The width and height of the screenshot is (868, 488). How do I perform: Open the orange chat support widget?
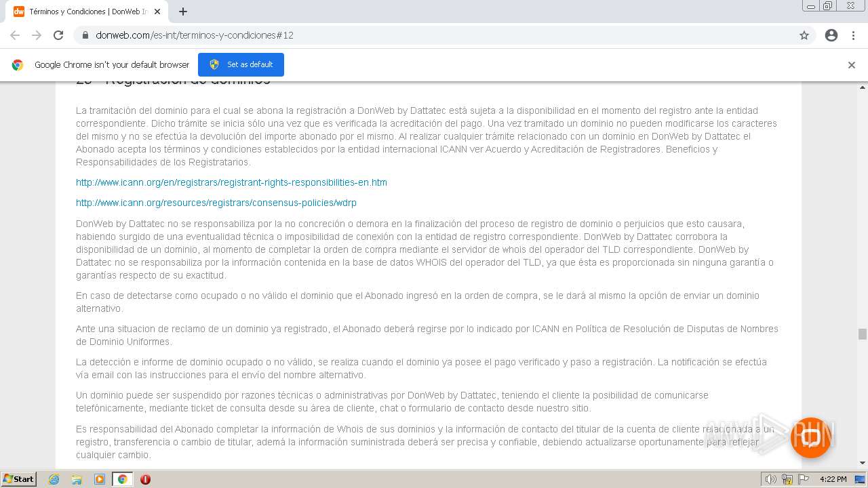coord(810,437)
